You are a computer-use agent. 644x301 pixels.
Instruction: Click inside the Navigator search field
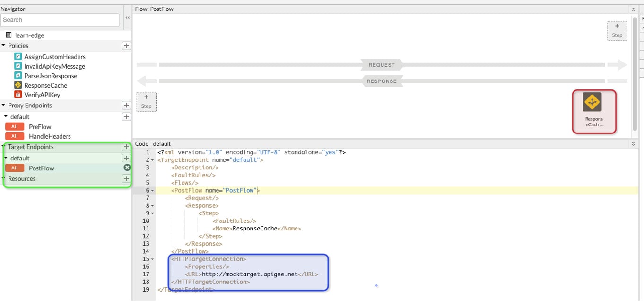tap(60, 20)
